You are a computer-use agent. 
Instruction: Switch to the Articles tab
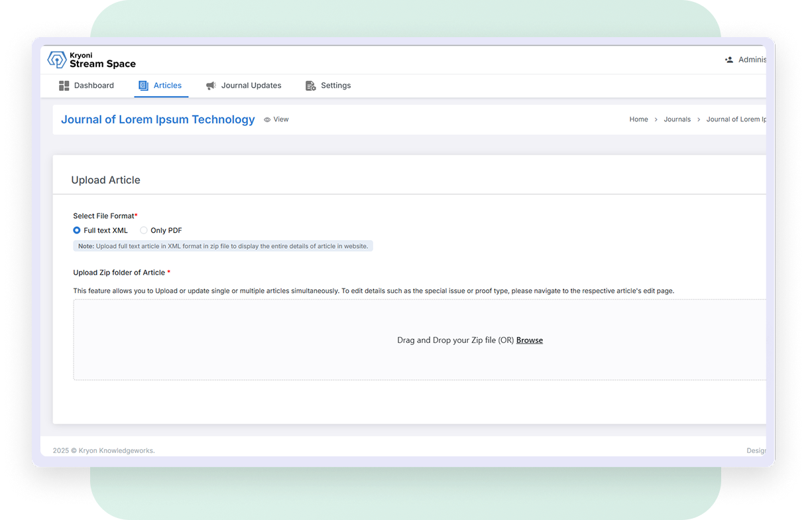click(x=161, y=86)
